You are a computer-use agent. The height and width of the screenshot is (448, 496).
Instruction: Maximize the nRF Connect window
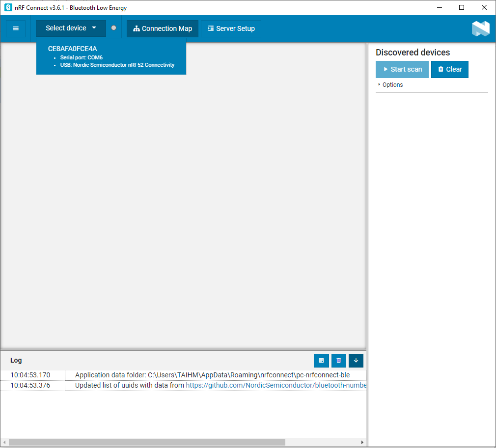pos(462,7)
